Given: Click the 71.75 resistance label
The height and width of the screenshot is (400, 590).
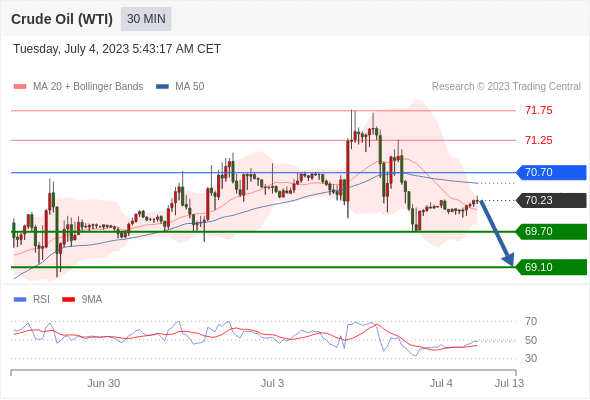Looking at the screenshot, I should pos(538,110).
